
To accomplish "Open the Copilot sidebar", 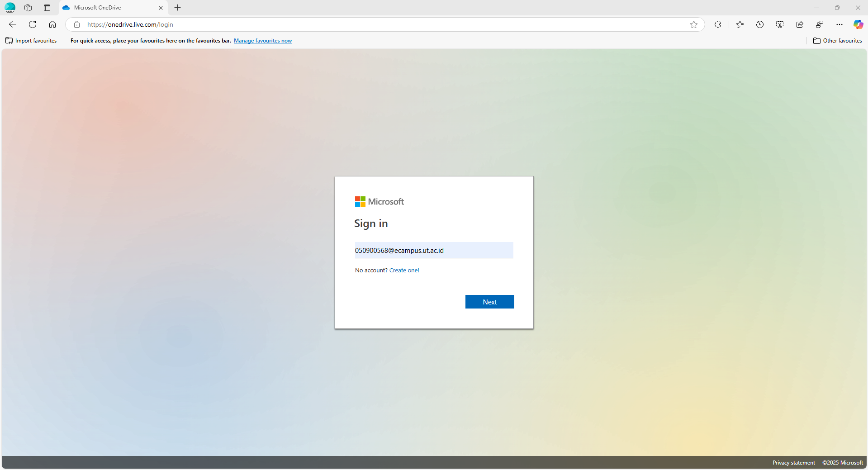I will [858, 24].
